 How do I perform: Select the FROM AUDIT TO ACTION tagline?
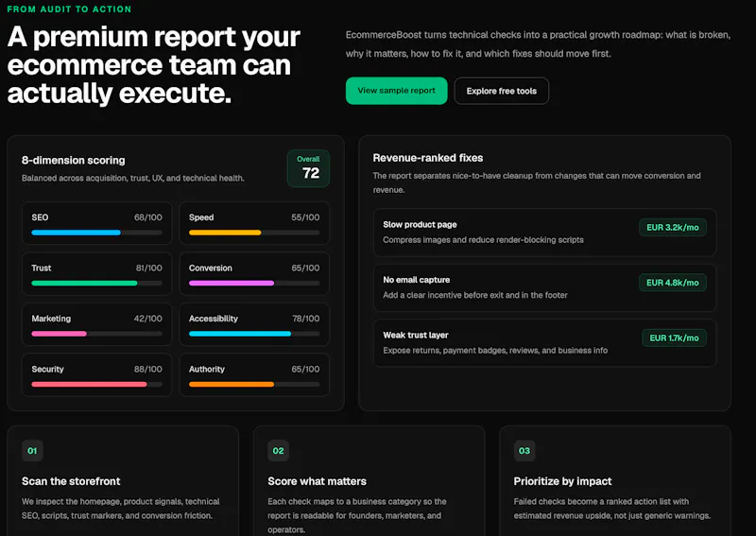pyautogui.click(x=69, y=9)
